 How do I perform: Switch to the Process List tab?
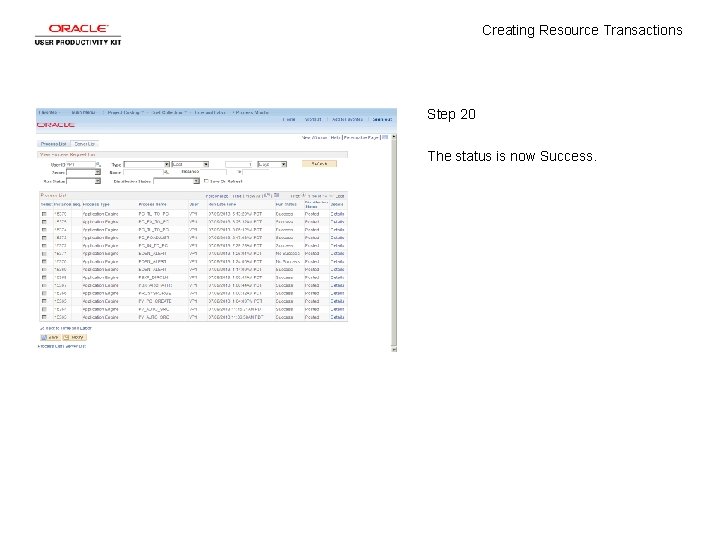tap(53, 144)
